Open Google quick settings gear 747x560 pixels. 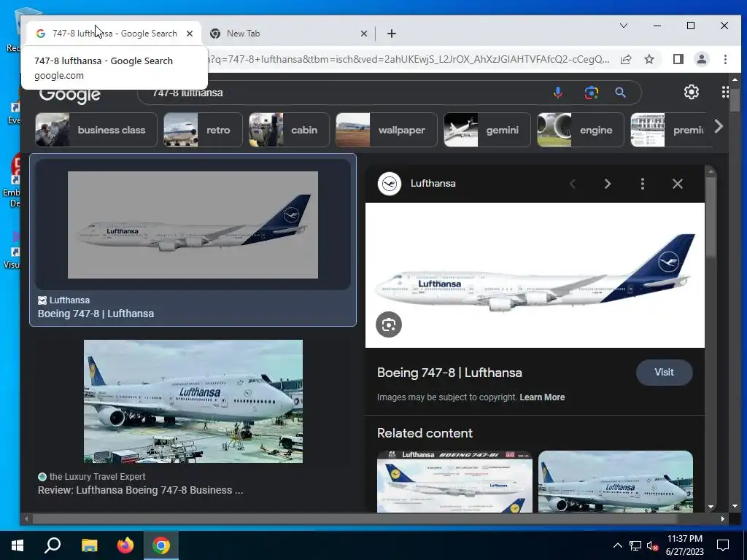click(x=692, y=92)
